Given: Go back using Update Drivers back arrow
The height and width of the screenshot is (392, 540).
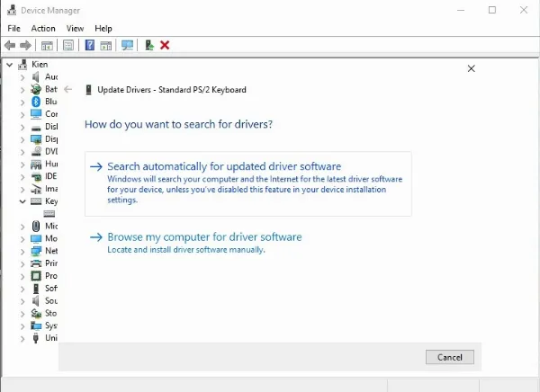Looking at the screenshot, I should click(68, 90).
